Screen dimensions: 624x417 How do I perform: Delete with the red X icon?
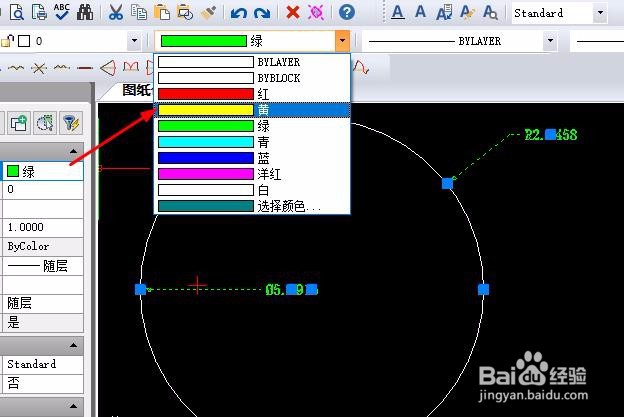[293, 12]
